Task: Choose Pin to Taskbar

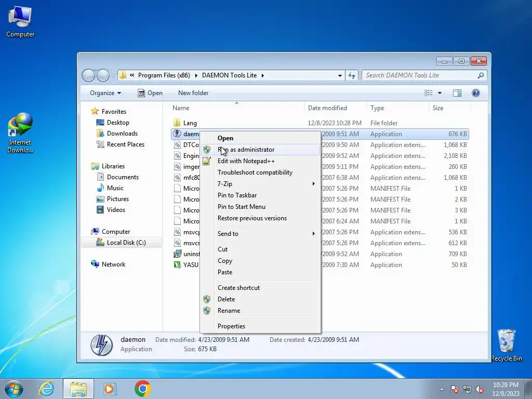Action: pos(260,195)
